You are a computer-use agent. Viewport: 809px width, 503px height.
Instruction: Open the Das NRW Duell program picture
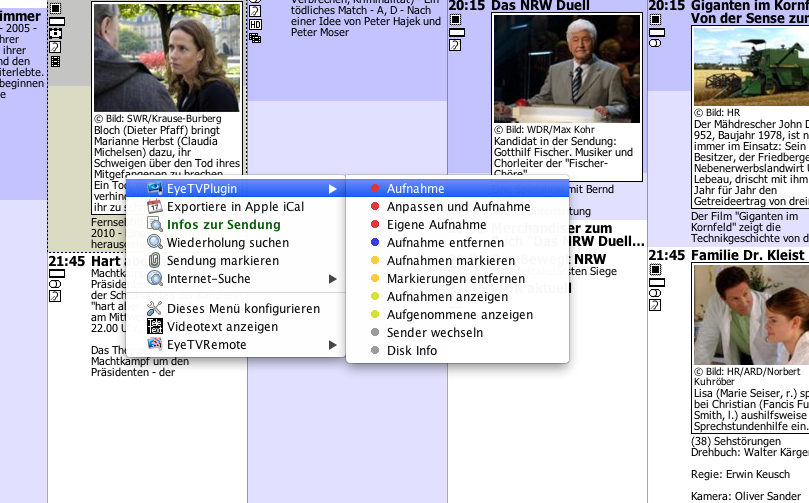coord(567,69)
